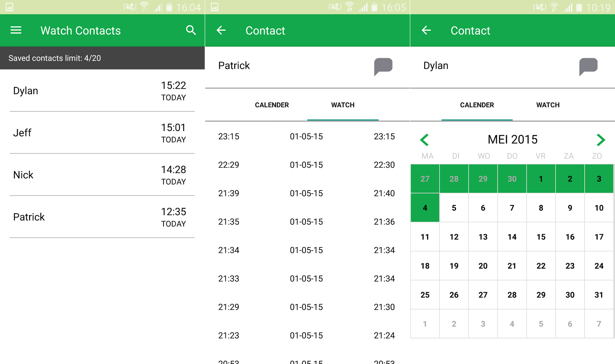Select highlighted day 3 in calendar

(599, 179)
